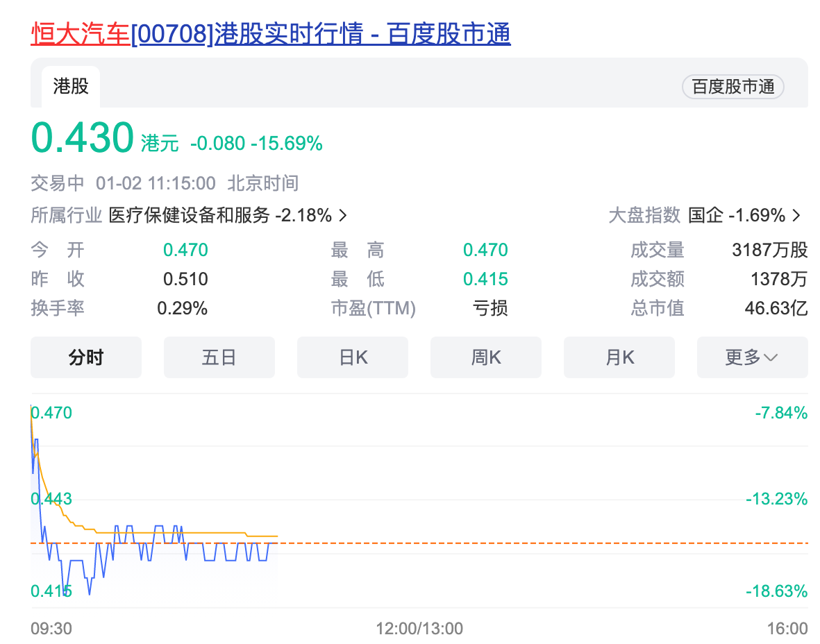Click the 交易中 status text
This screenshot has height=644, width=820.
point(58,183)
